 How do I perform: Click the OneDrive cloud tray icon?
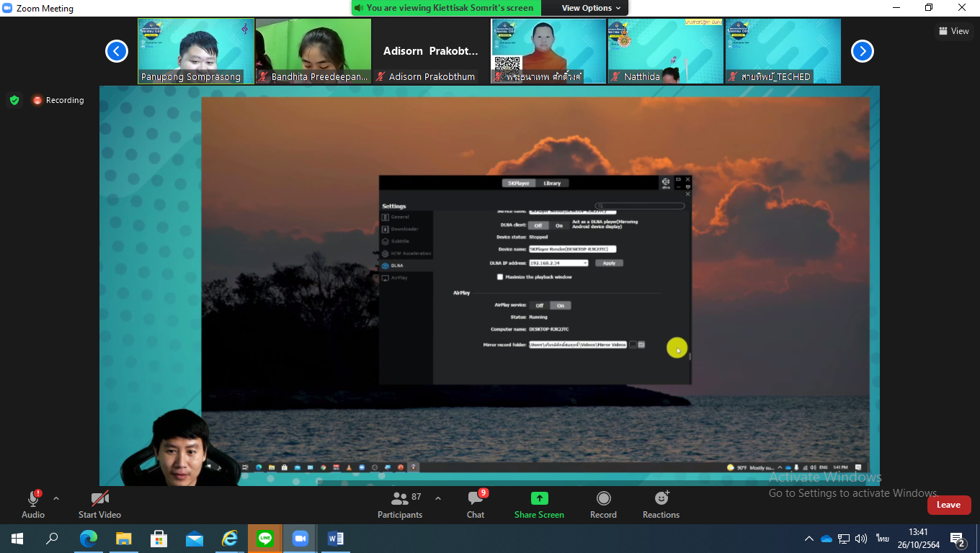pyautogui.click(x=827, y=538)
